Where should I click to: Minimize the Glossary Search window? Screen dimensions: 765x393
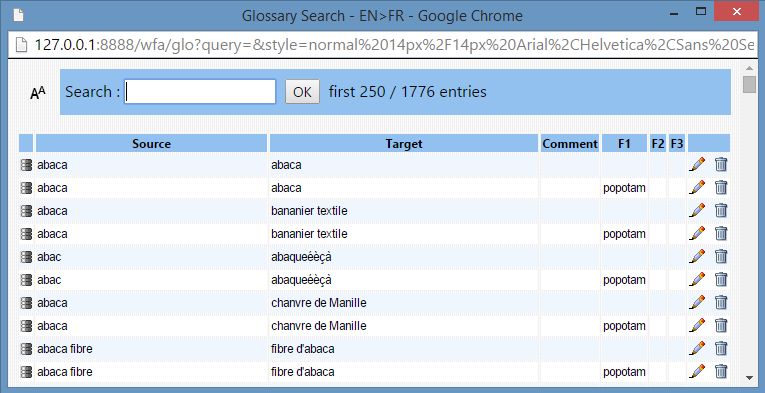pyautogui.click(x=675, y=13)
